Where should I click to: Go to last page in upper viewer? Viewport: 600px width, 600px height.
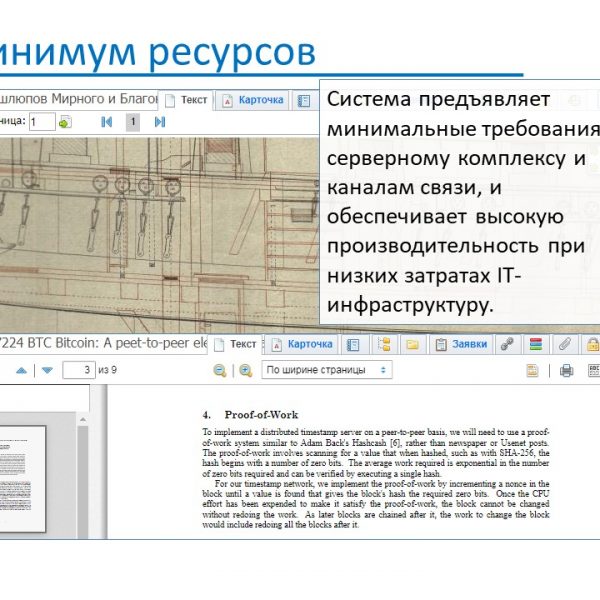[159, 122]
